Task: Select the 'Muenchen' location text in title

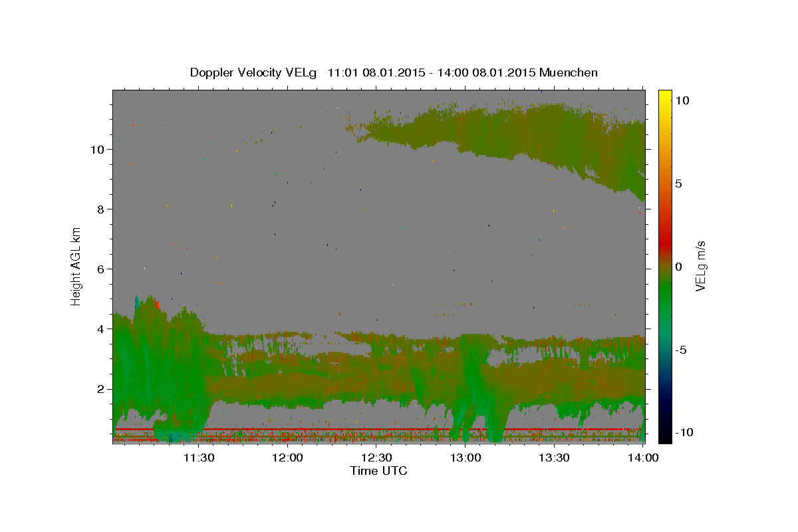Action: 569,72
